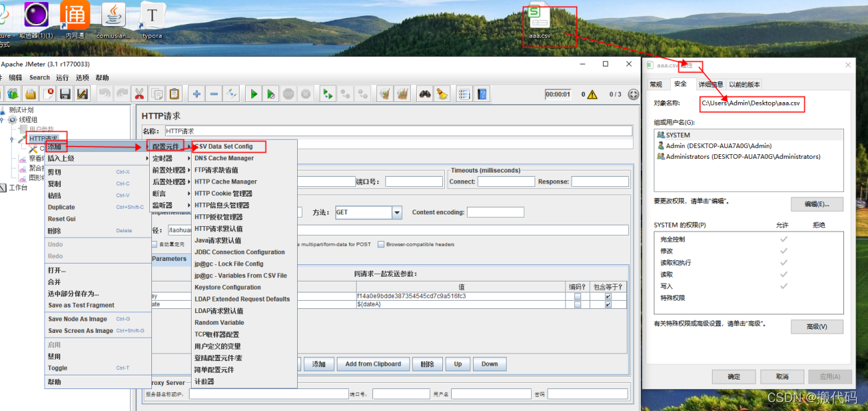This screenshot has height=411, width=868.
Task: Click the plus Expand All toolbar icon
Action: (x=196, y=94)
